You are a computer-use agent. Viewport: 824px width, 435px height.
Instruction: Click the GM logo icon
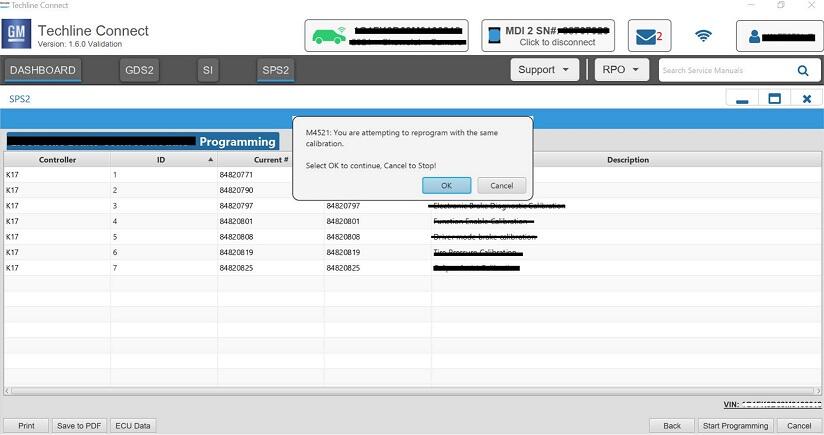point(17,35)
